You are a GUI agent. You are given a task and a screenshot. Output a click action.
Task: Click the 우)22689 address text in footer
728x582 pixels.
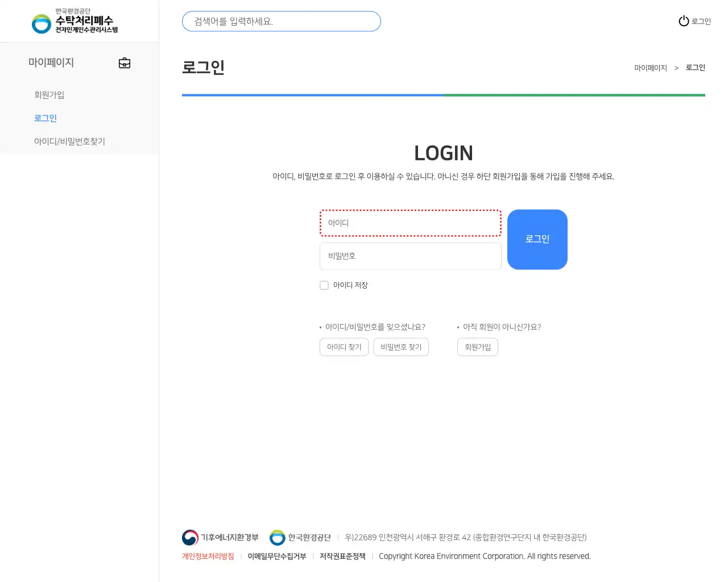(466, 538)
